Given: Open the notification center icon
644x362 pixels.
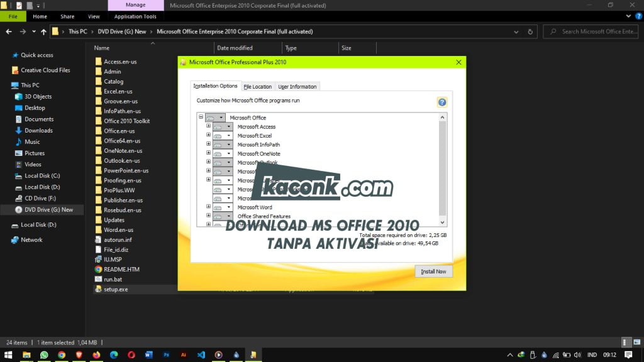Looking at the screenshot, I should (628, 354).
